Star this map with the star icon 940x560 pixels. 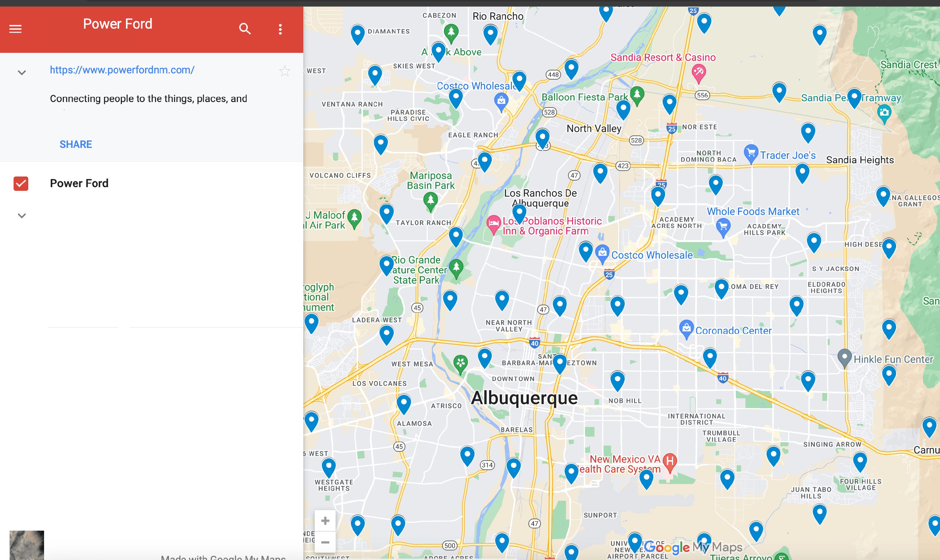click(x=285, y=71)
